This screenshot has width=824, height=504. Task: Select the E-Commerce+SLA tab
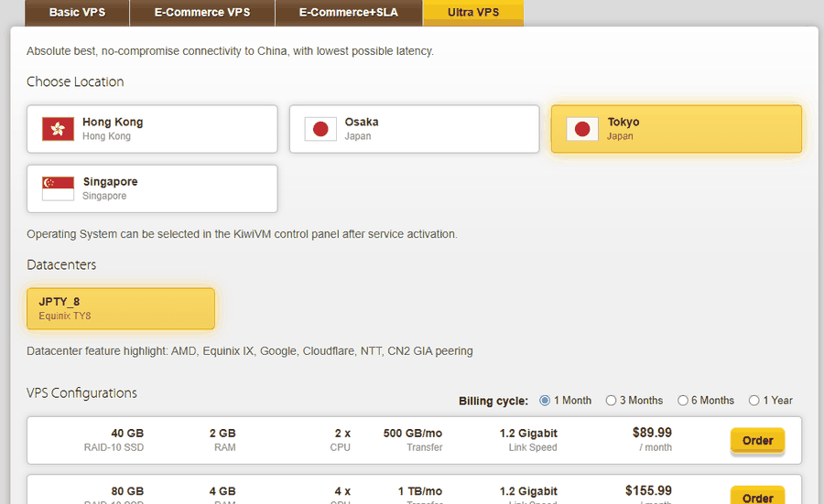click(x=349, y=13)
